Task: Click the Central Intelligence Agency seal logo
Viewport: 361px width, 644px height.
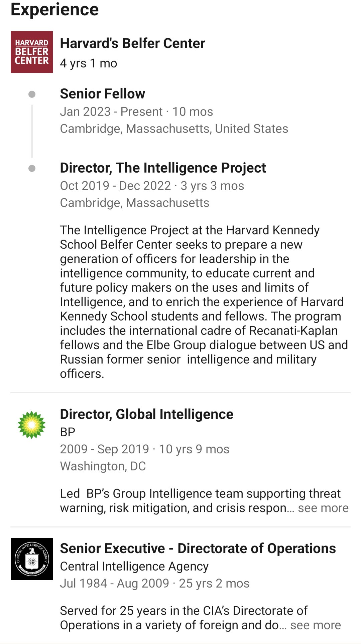Action: tap(32, 559)
